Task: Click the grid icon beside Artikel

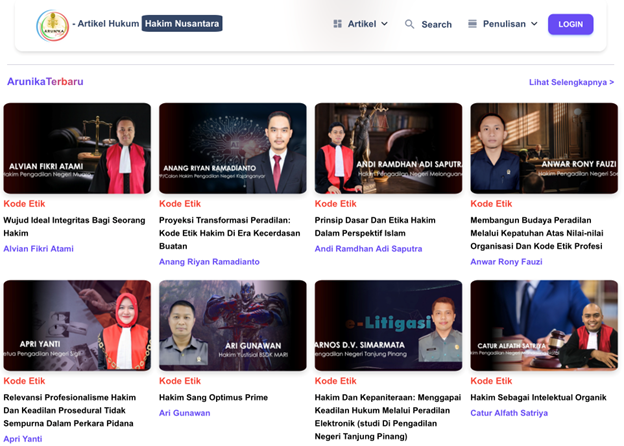Action: click(x=338, y=23)
